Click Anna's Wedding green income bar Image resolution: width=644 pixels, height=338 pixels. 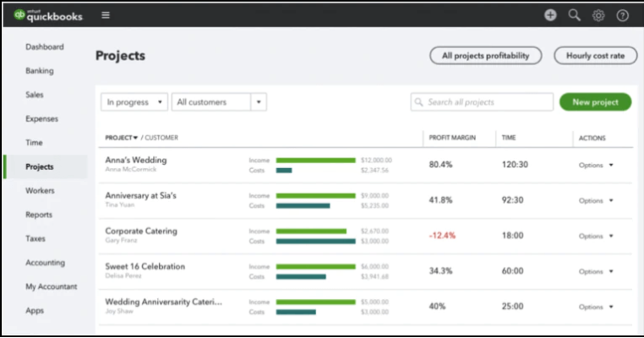315,161
